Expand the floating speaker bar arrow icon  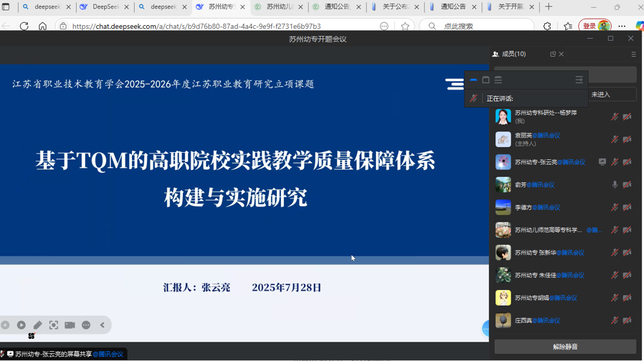pyautogui.click(x=578, y=80)
